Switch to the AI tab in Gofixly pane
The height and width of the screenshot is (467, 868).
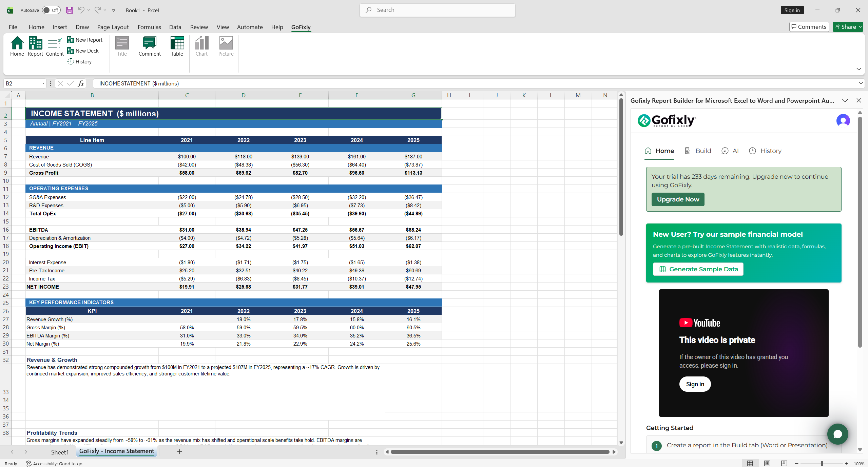(730, 151)
